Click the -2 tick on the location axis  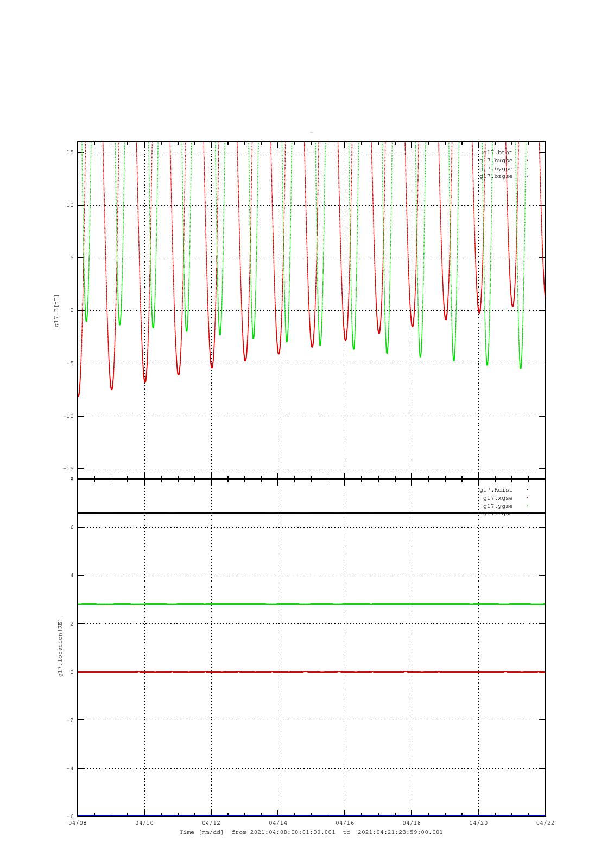pyautogui.click(x=70, y=720)
